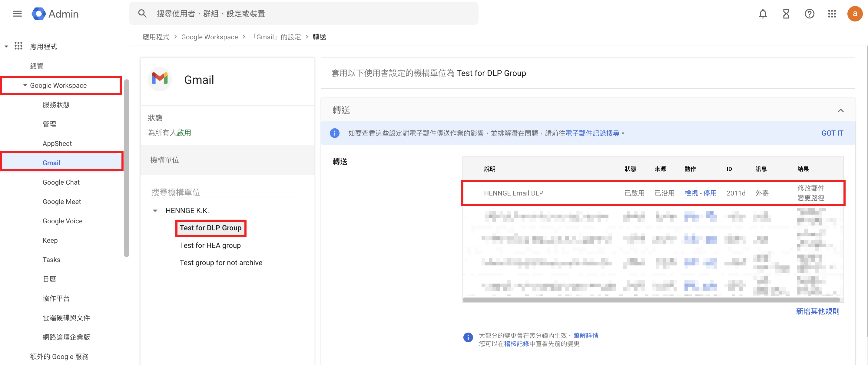Click 停用 for HENNGE Email DLP

(x=710, y=193)
